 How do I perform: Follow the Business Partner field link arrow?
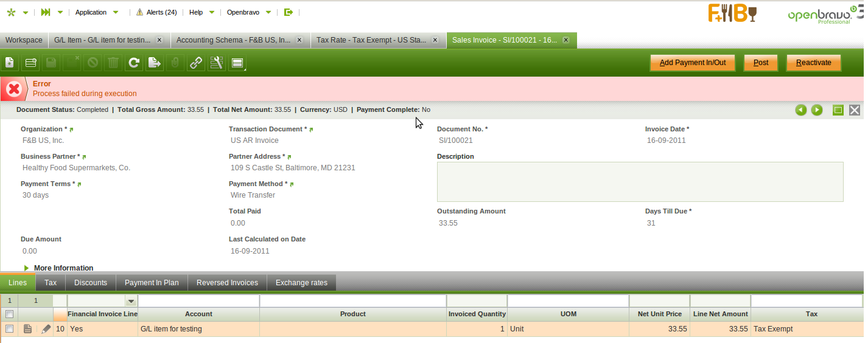84,157
